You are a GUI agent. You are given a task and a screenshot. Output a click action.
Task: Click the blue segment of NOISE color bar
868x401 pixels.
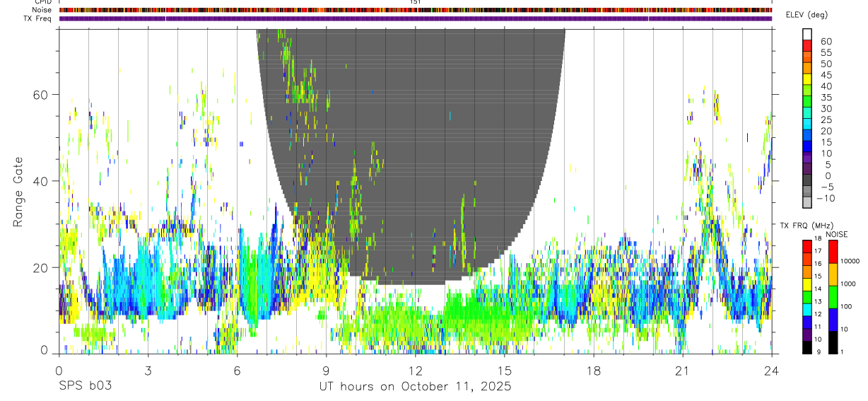833,320
